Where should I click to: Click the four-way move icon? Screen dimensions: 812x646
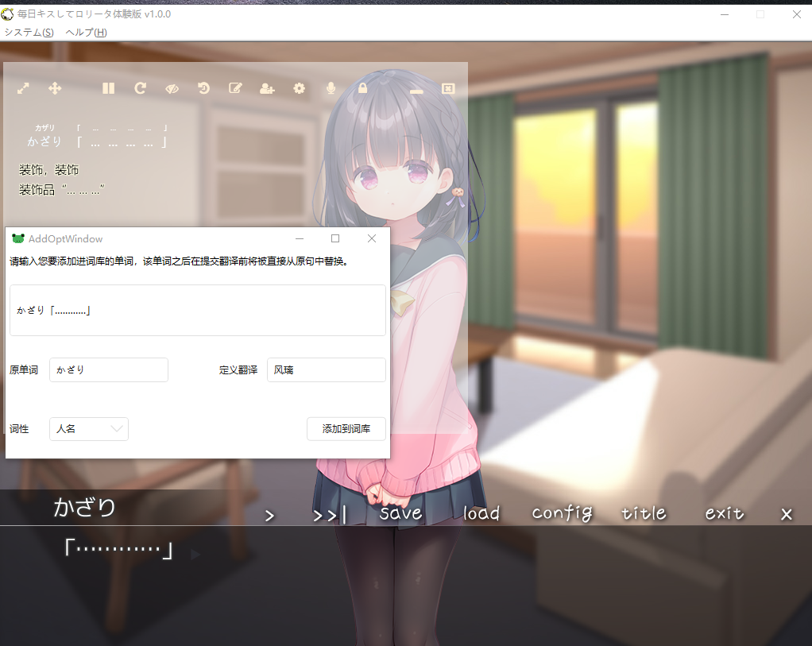[55, 88]
